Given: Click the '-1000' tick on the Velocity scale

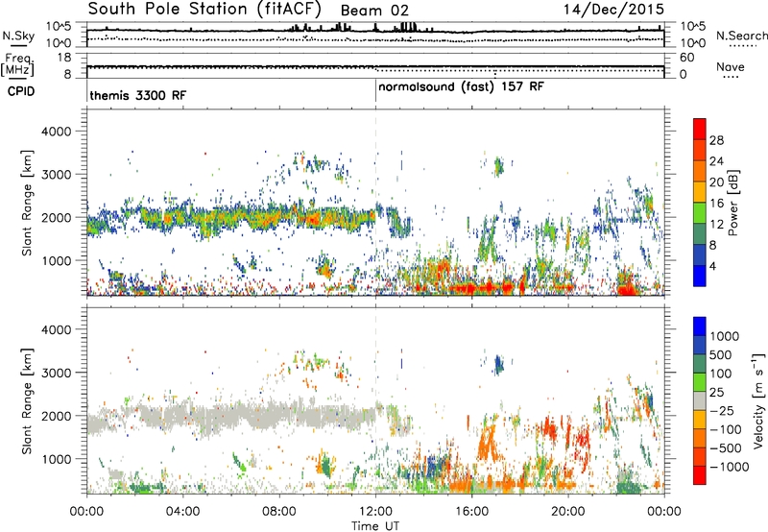Looking at the screenshot, I should click(x=730, y=467).
